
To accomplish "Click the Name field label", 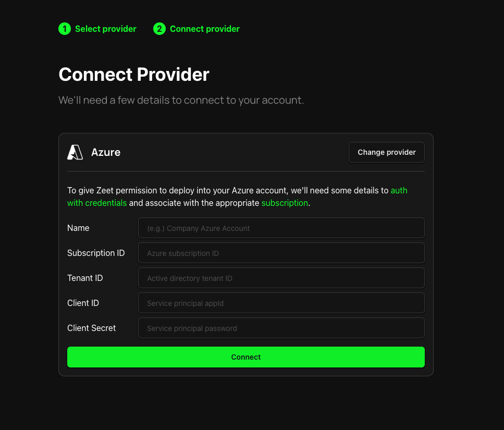I will pos(78,228).
